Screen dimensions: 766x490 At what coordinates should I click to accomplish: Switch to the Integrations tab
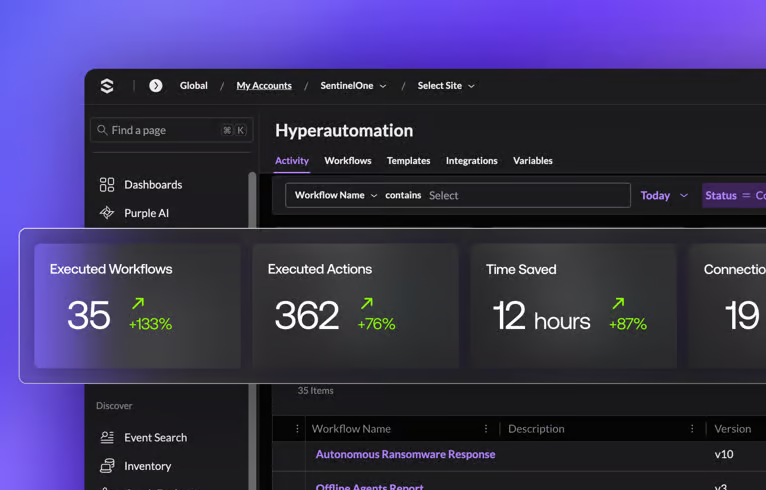click(471, 161)
